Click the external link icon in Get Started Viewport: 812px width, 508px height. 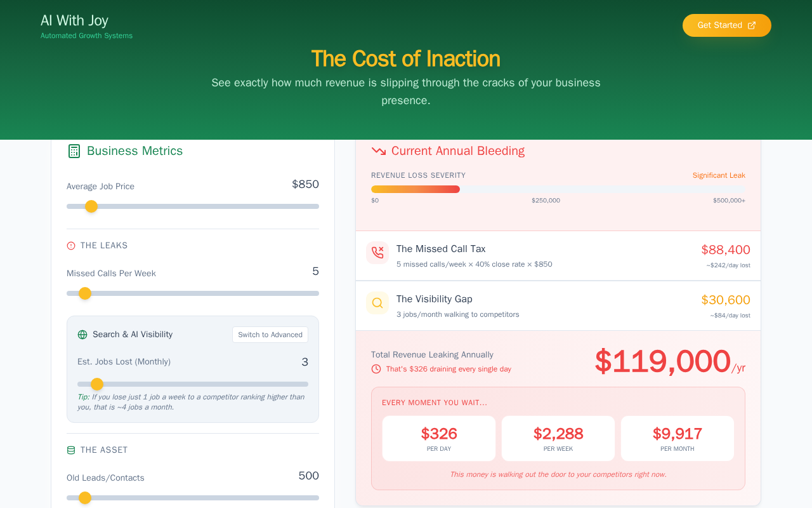752,25
